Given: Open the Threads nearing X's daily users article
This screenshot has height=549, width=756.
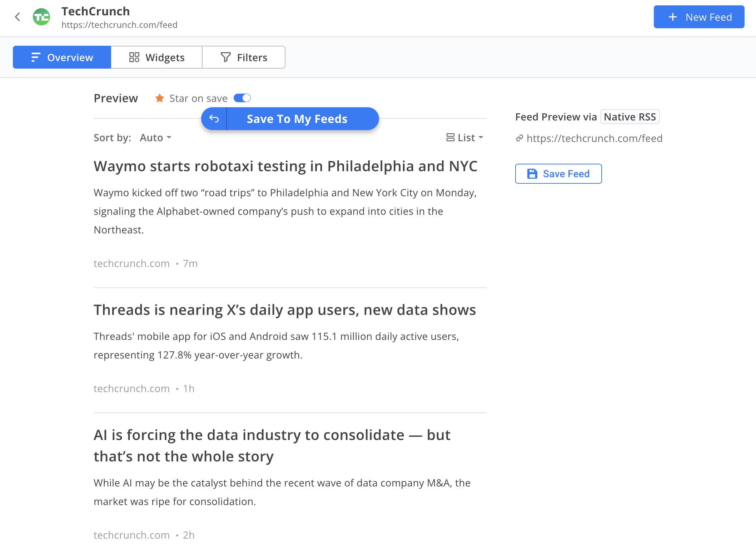Looking at the screenshot, I should 285,310.
